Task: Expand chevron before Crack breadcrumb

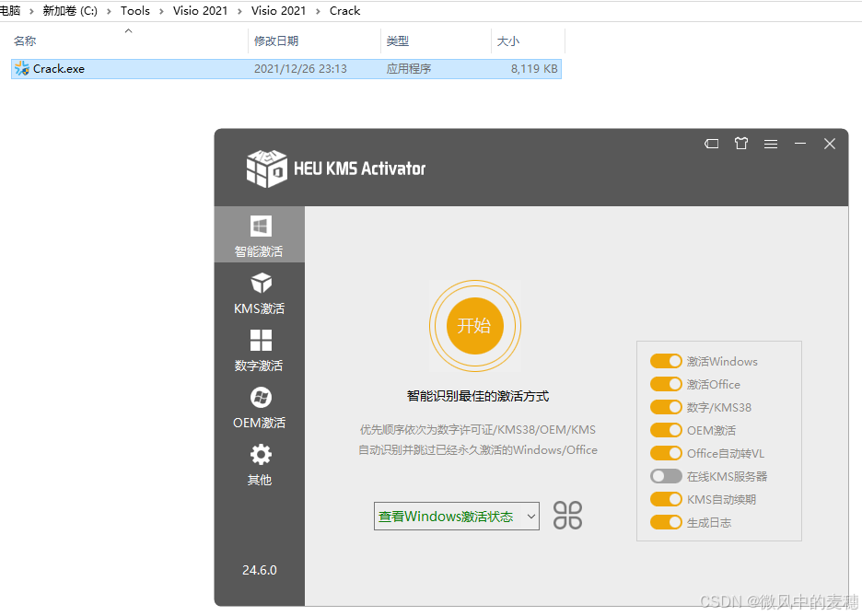Action: [x=318, y=11]
